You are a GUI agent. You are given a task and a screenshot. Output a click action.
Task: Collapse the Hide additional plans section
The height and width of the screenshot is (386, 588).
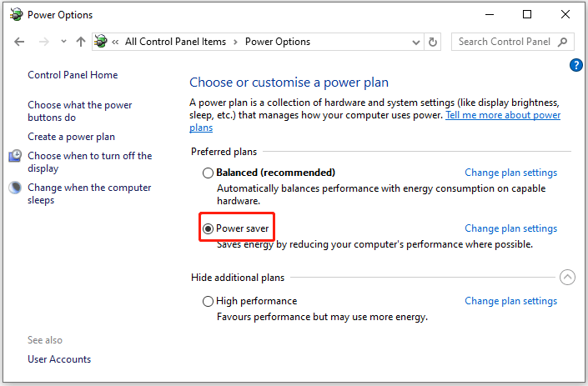click(x=567, y=278)
